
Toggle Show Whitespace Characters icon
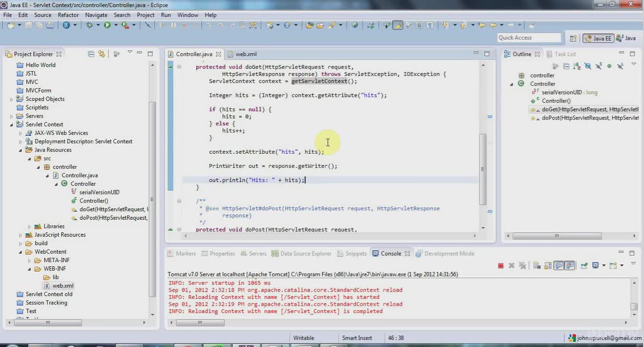click(x=430, y=25)
